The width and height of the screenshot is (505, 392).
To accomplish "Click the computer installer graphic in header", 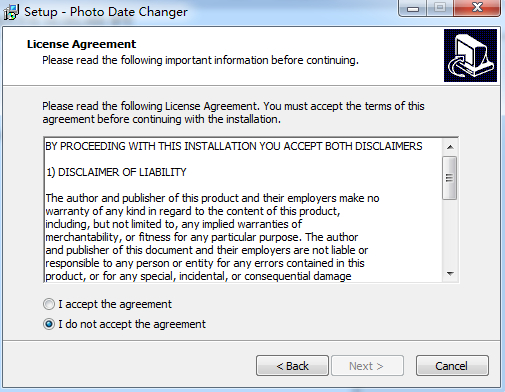I will [470, 55].
